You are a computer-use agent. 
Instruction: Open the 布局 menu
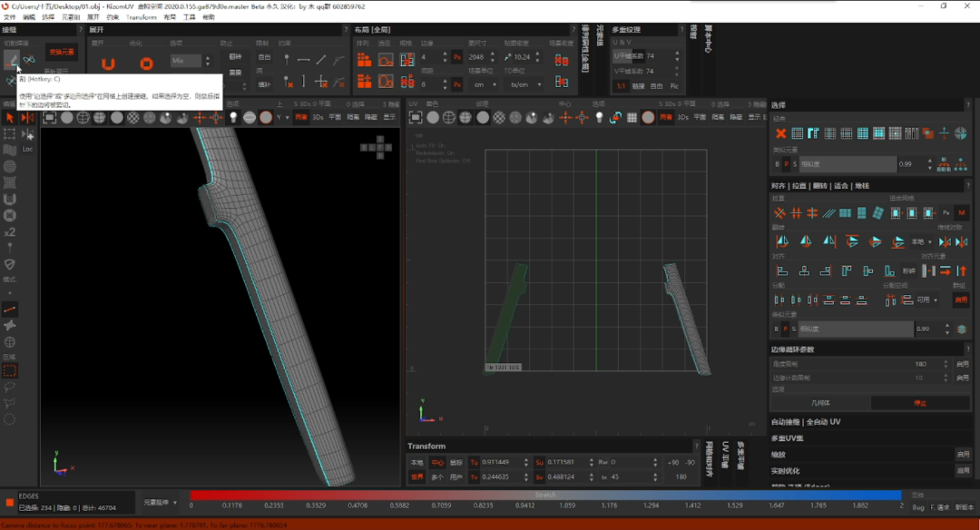click(170, 17)
